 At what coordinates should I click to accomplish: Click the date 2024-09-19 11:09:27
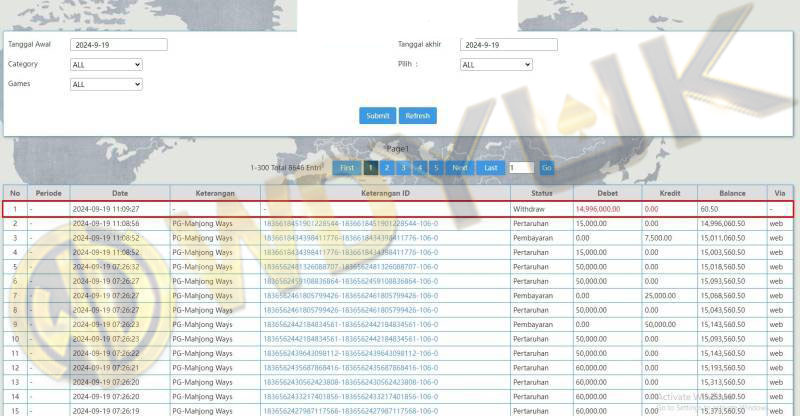(x=106, y=209)
